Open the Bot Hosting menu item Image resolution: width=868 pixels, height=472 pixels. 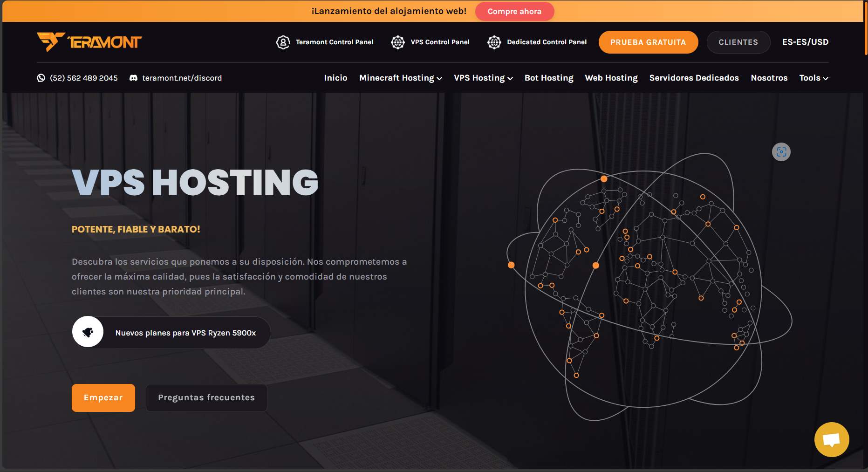click(549, 78)
